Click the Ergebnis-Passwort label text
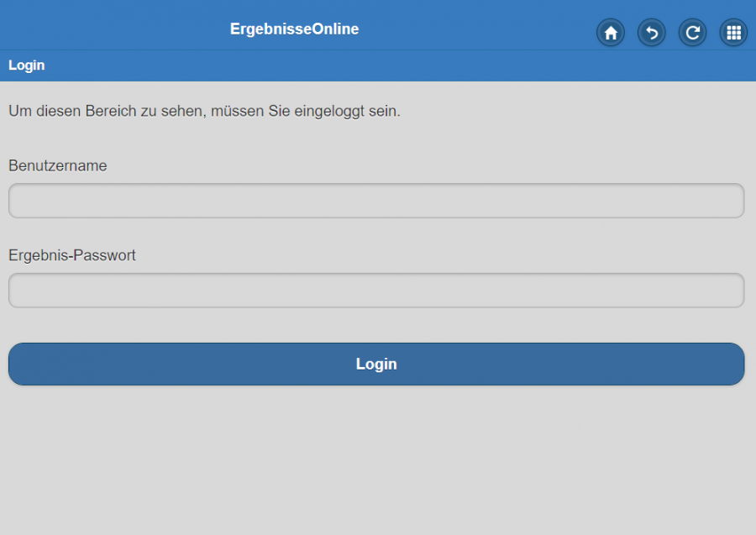Screen dimensions: 756x535 tap(72, 255)
